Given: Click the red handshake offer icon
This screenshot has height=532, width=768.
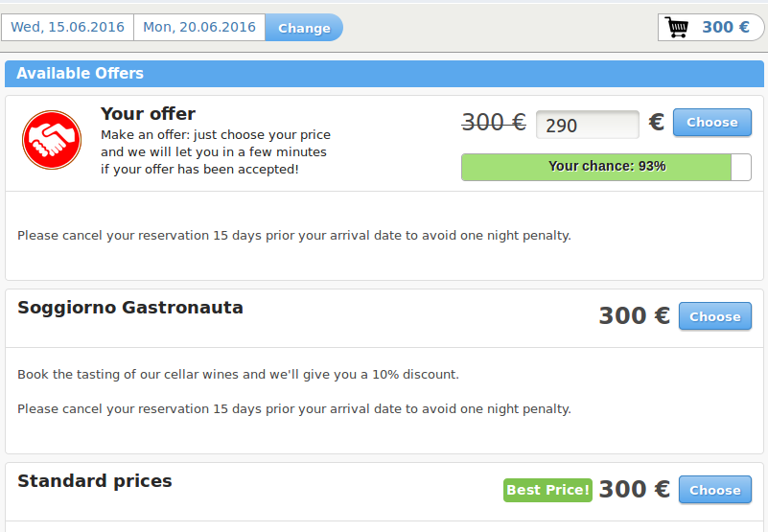Looking at the screenshot, I should click(52, 140).
